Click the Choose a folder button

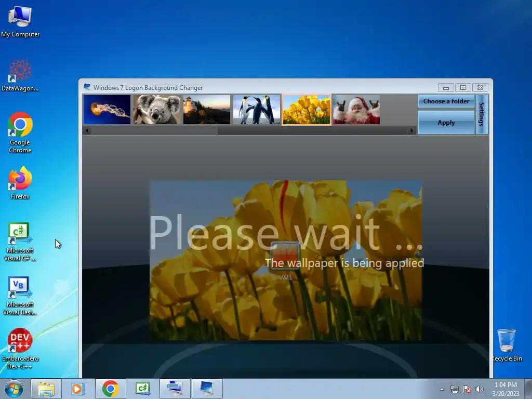(446, 101)
